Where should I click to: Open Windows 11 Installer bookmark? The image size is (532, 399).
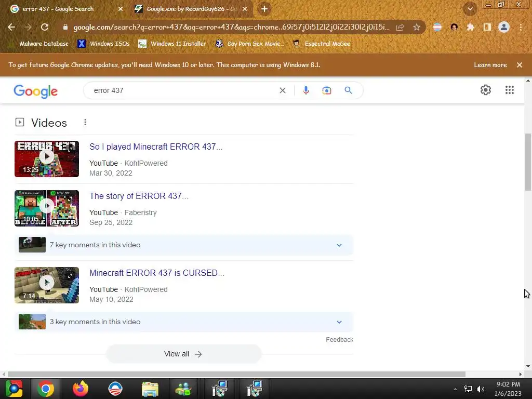tap(172, 44)
